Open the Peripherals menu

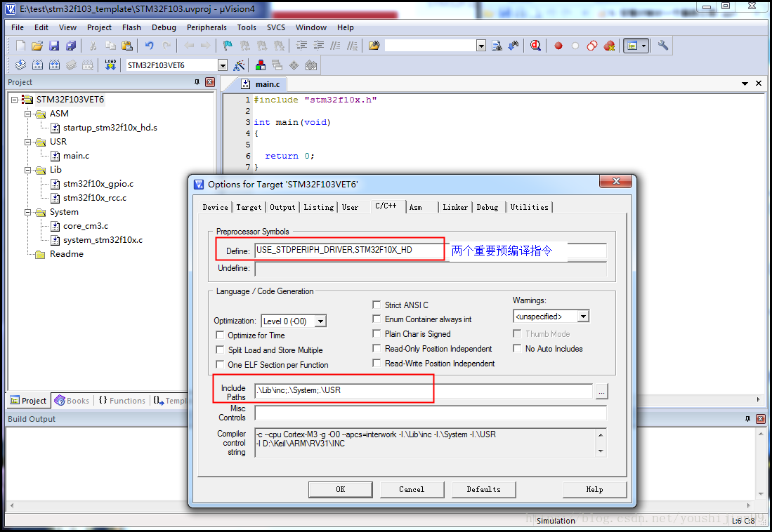[x=207, y=27]
